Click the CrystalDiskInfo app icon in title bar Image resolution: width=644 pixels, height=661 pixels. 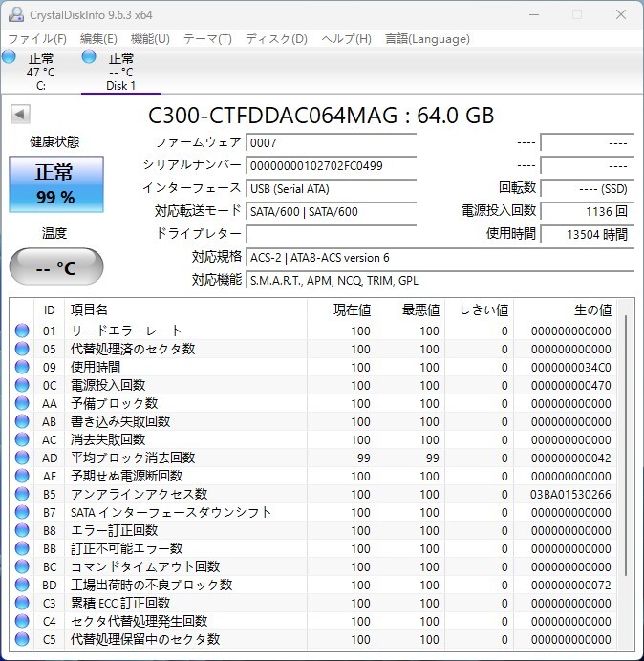16,14
